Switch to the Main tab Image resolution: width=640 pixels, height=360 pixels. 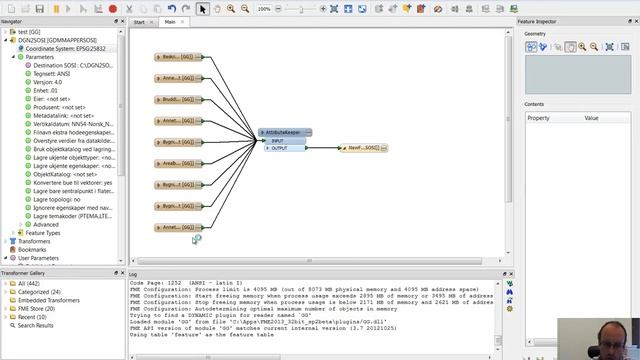pos(170,22)
